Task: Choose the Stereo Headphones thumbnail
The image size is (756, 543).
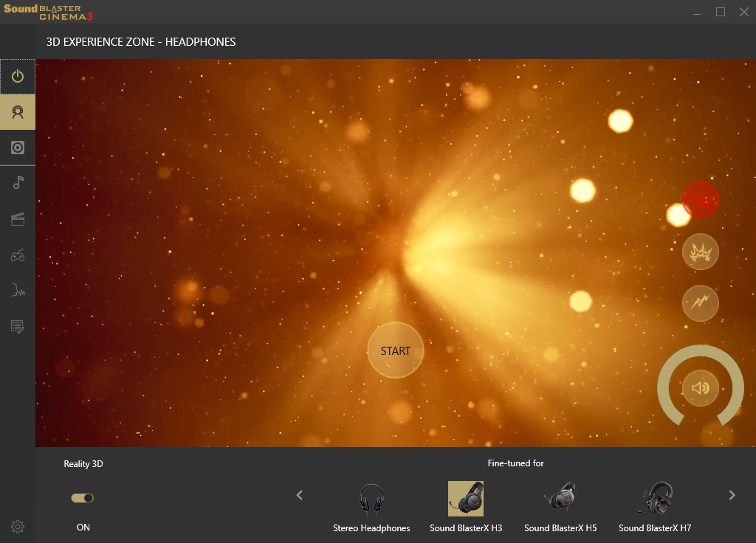Action: click(371, 499)
